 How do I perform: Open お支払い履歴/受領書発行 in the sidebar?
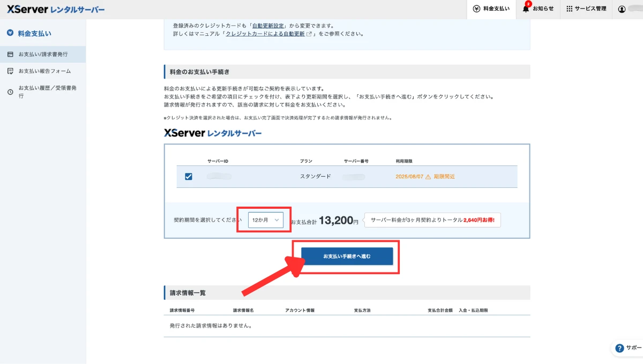coord(43,92)
